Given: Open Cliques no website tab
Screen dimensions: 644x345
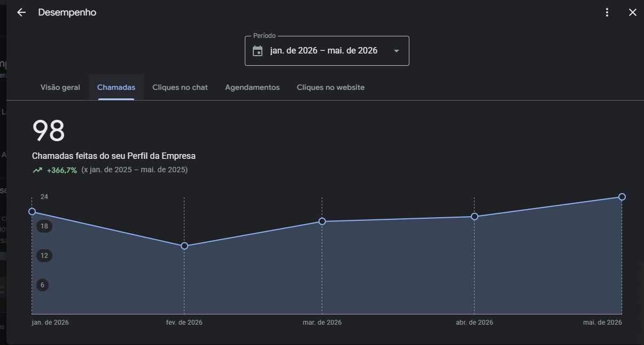Looking at the screenshot, I should coord(331,87).
